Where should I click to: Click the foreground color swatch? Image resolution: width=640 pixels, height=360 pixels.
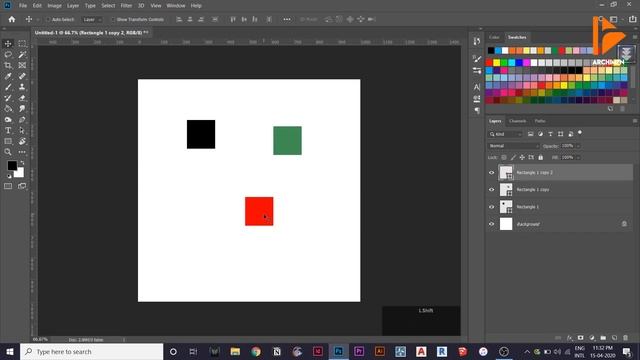pos(12,165)
